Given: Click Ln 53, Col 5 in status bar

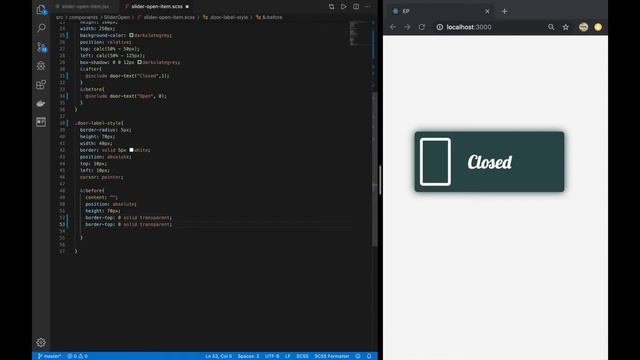Looking at the screenshot, I should [x=218, y=356].
